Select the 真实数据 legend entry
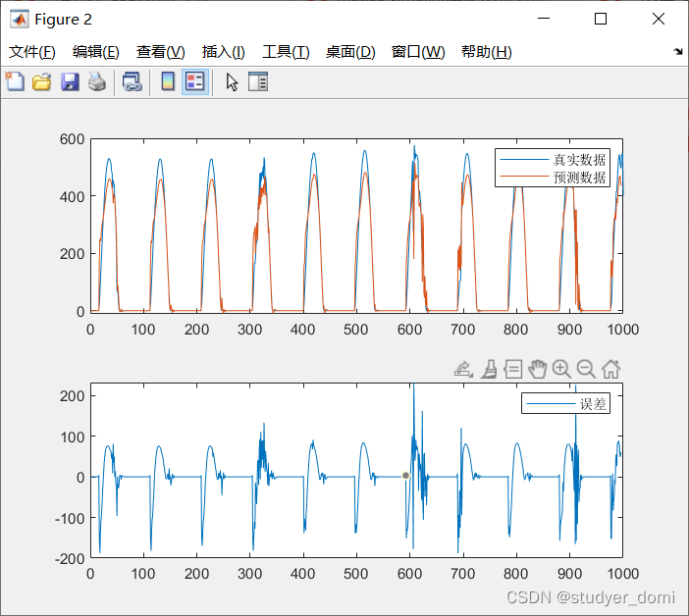The image size is (689, 616). 553,159
